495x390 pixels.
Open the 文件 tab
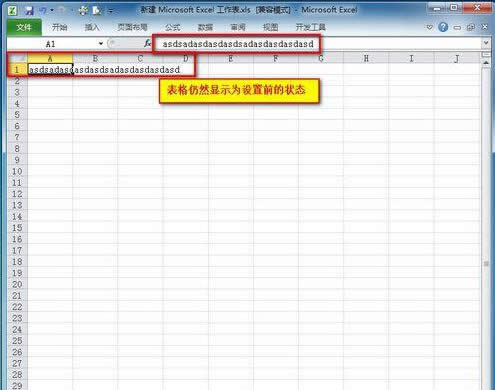(24, 27)
